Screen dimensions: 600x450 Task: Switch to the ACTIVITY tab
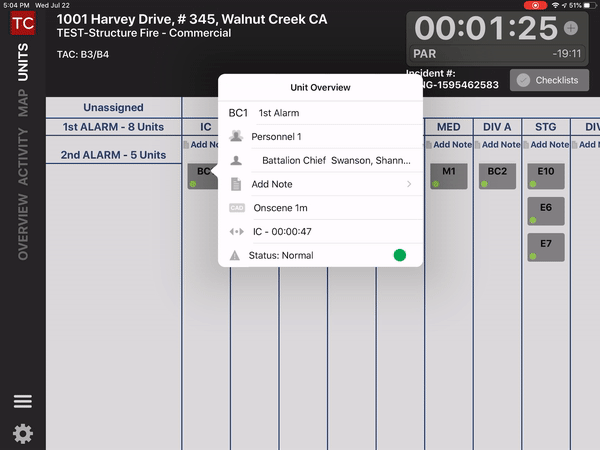coord(22,160)
